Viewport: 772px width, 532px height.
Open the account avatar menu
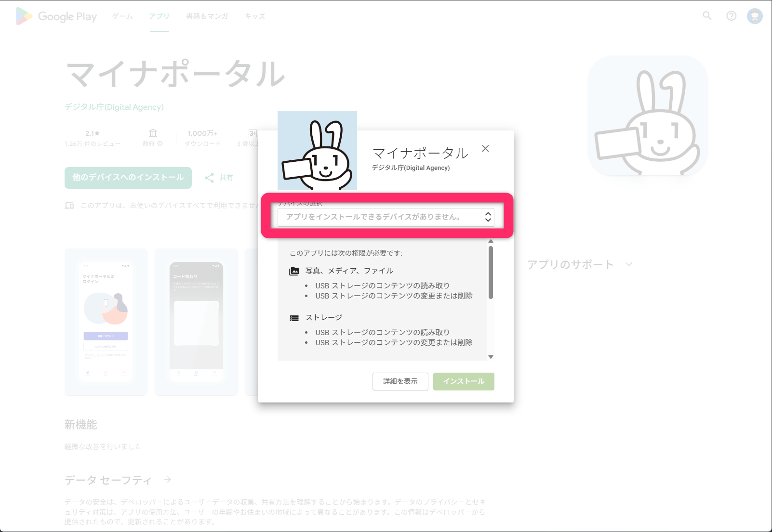coord(755,16)
